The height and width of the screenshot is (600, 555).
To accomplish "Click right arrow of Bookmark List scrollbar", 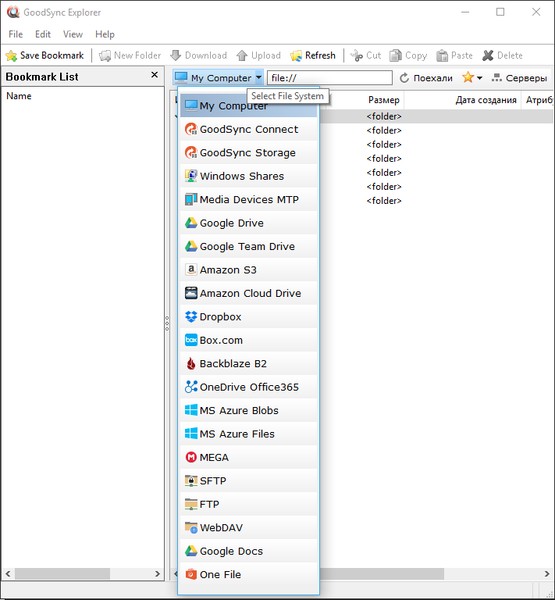I will click(x=157, y=574).
